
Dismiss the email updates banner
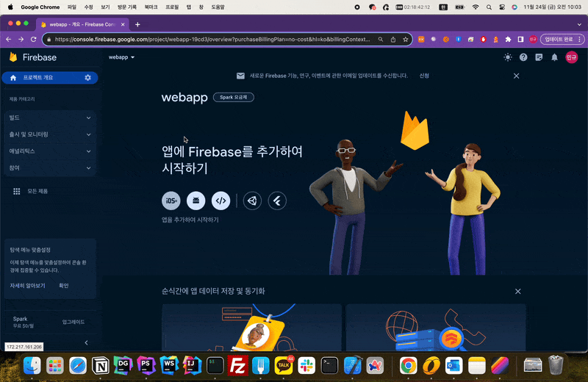(x=517, y=76)
